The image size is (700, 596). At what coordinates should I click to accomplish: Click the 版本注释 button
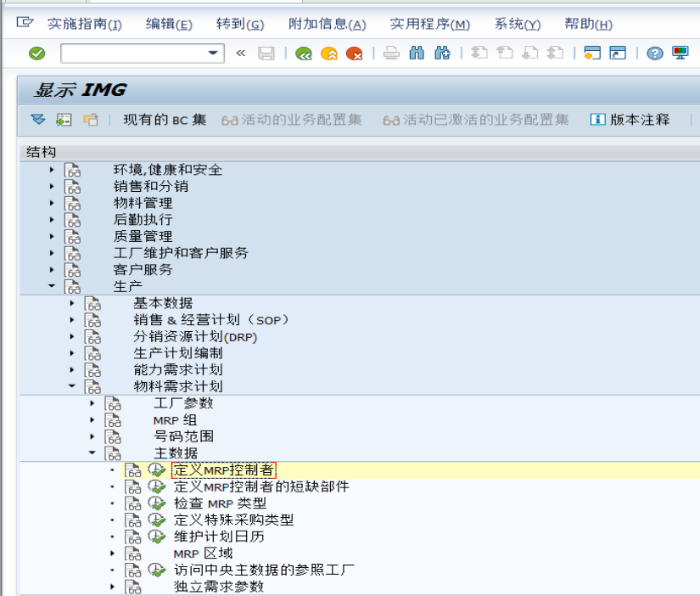[x=630, y=120]
